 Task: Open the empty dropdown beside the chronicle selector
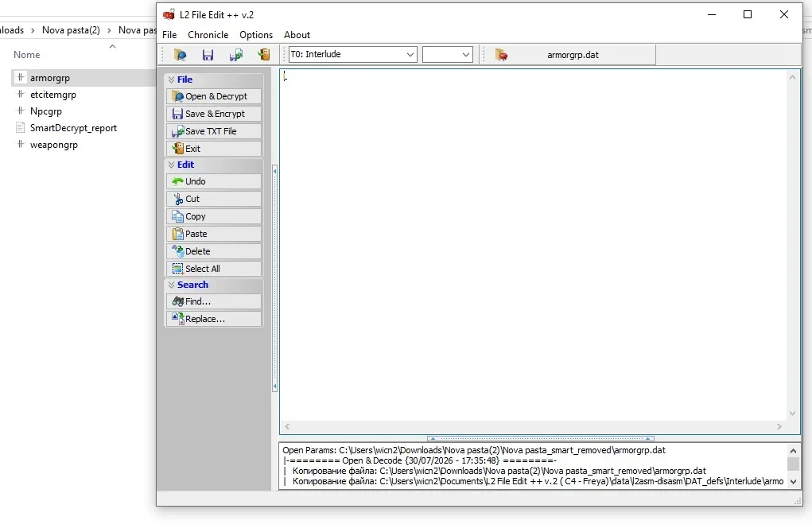click(448, 54)
